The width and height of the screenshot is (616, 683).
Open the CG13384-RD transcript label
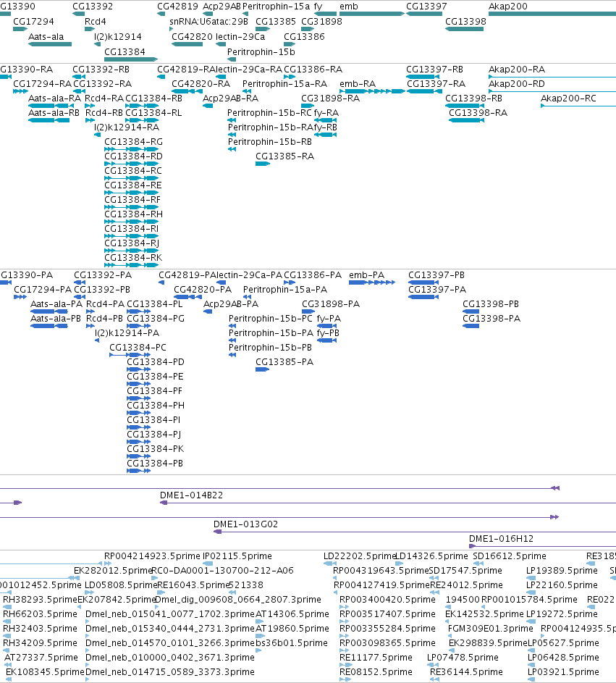click(x=134, y=156)
